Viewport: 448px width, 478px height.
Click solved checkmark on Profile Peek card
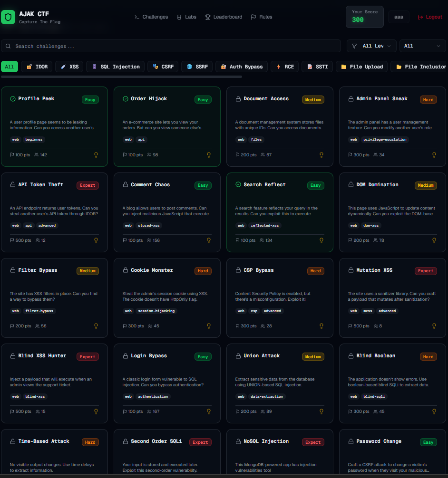click(x=13, y=99)
